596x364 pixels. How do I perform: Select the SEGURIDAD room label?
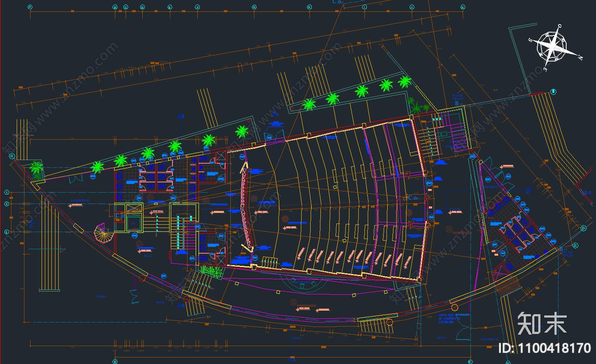pyautogui.click(x=79, y=201)
